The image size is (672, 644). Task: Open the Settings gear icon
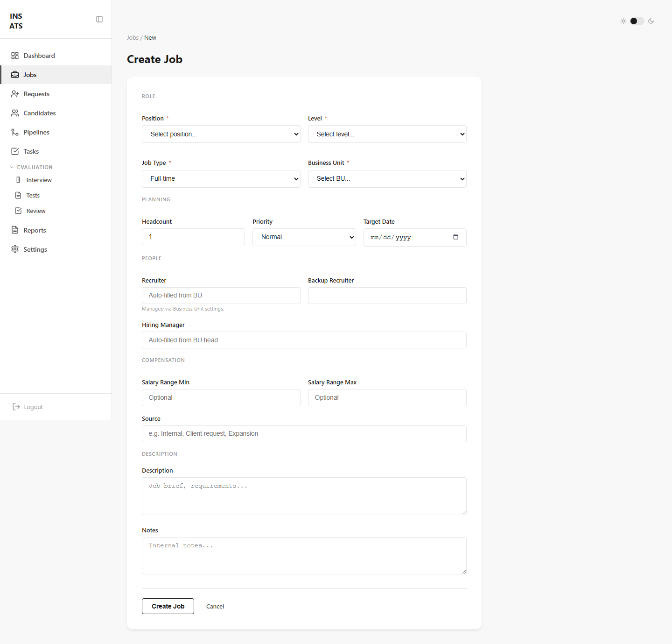click(15, 249)
